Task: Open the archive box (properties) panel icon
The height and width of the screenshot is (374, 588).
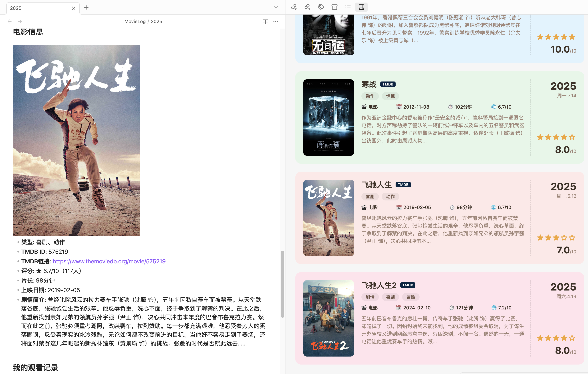Action: click(x=335, y=7)
